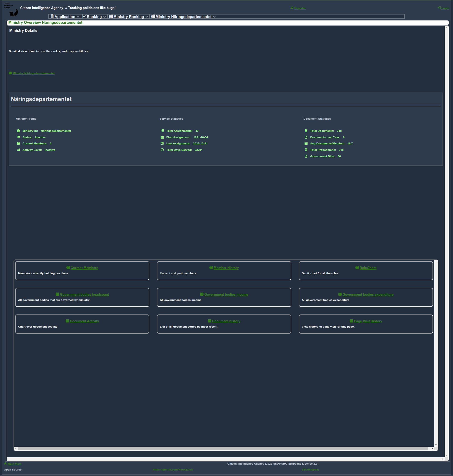This screenshot has width=453, height=476.
Task: Click the Last Assignment date 2022-12-31
Action: pos(200,144)
